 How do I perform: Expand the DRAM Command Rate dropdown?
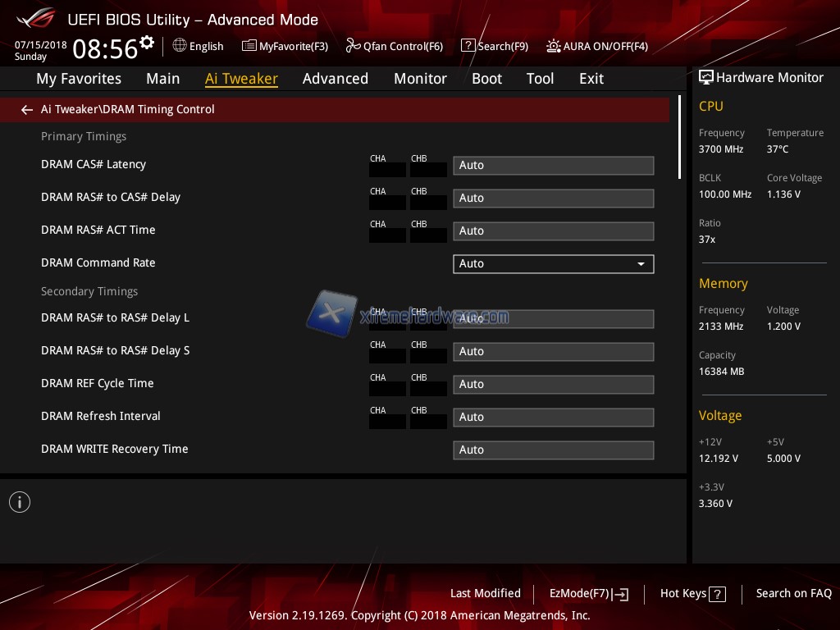click(x=641, y=263)
